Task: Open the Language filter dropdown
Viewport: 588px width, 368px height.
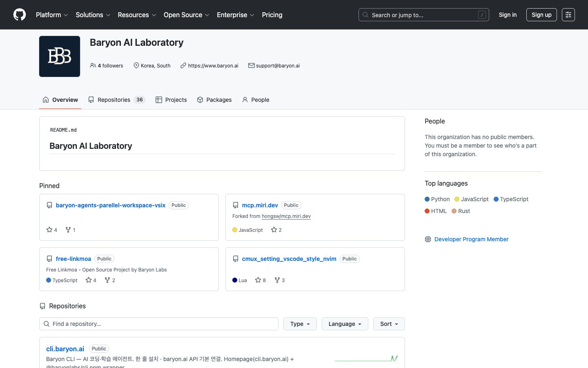Action: pos(345,324)
